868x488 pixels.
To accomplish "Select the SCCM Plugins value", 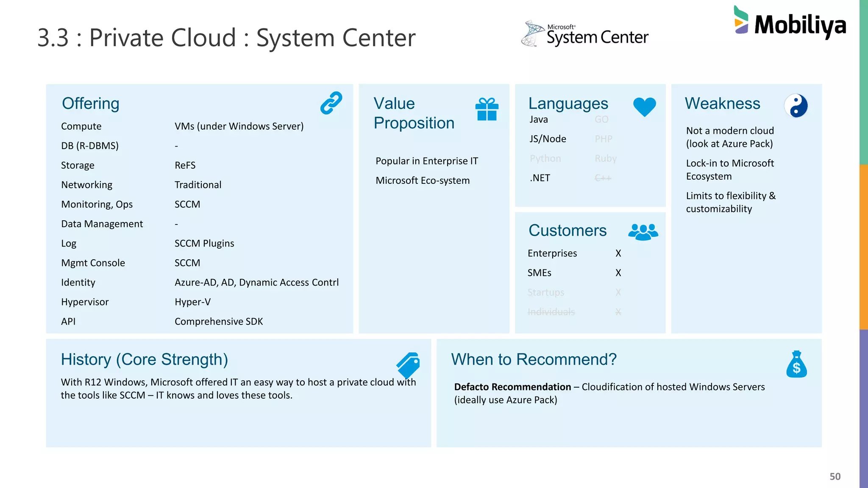I will (x=204, y=244).
